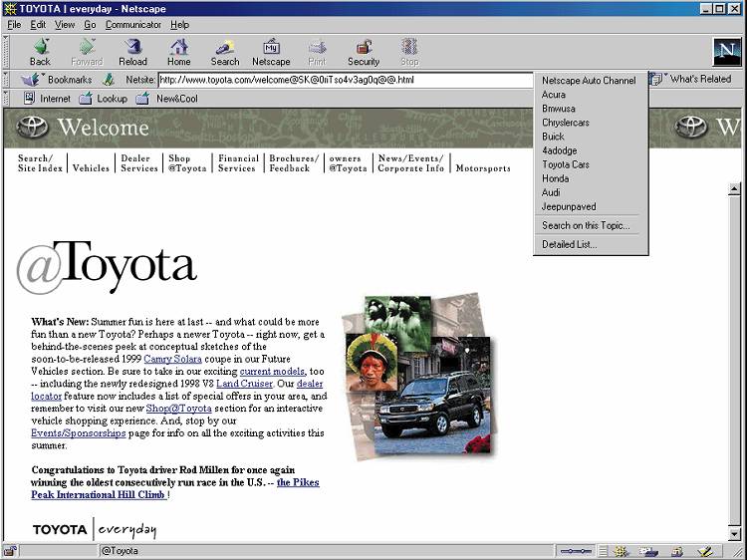
Task: Click the Netsite URL field
Action: pos(346,80)
